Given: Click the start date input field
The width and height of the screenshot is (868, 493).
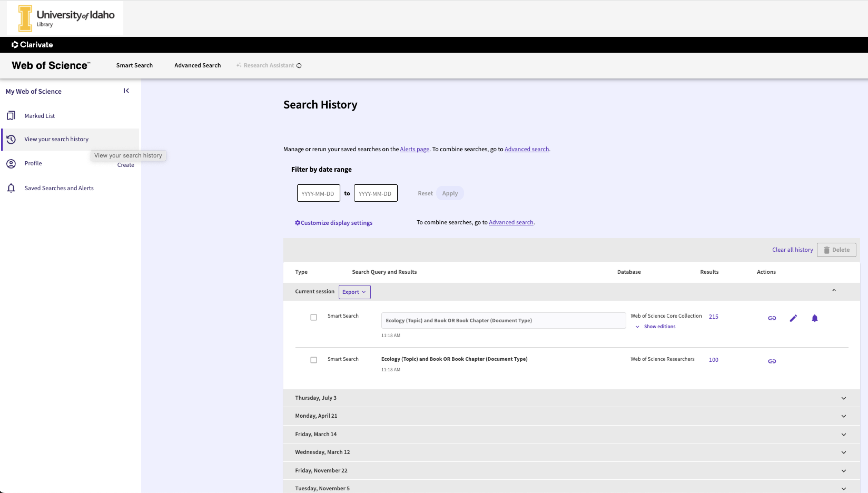Looking at the screenshot, I should coord(318,193).
